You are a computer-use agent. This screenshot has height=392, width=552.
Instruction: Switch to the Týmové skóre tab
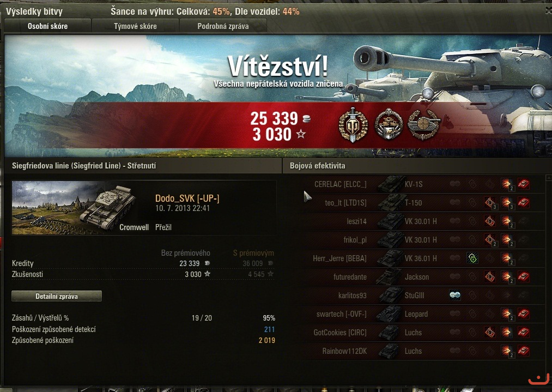point(135,26)
